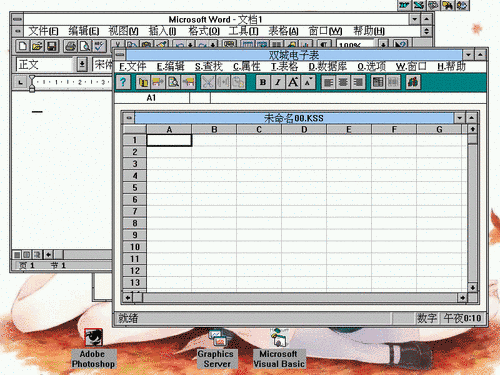
Task: Toggle italic formatting in spreadsheet toolbar
Action: [x=278, y=82]
